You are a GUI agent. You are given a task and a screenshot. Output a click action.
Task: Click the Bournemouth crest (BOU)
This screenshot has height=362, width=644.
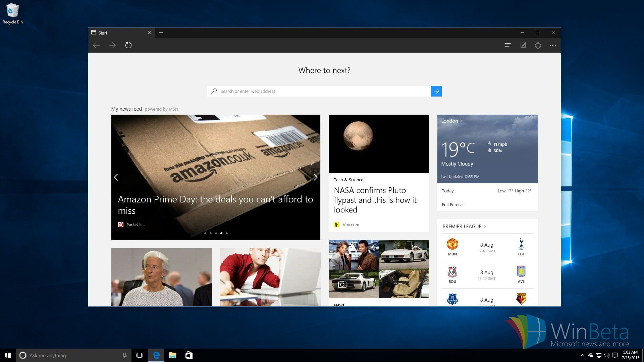click(452, 271)
